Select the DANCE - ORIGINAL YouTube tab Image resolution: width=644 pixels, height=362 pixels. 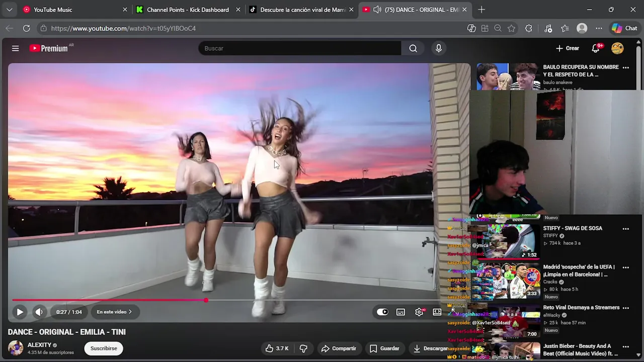tap(415, 10)
